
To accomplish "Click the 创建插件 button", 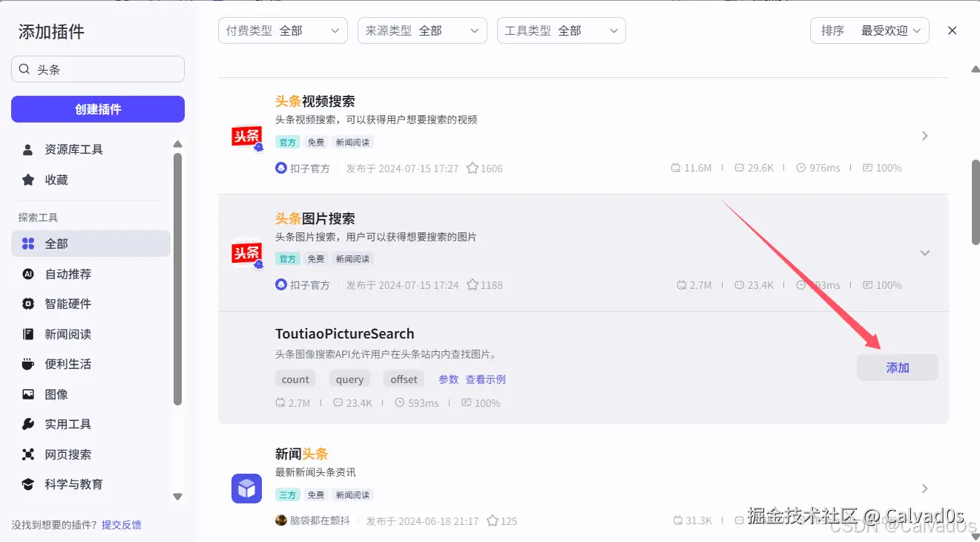I will [98, 109].
